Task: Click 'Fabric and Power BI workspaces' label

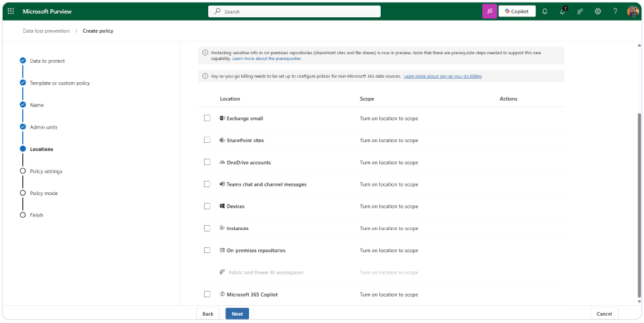Action: pos(266,272)
